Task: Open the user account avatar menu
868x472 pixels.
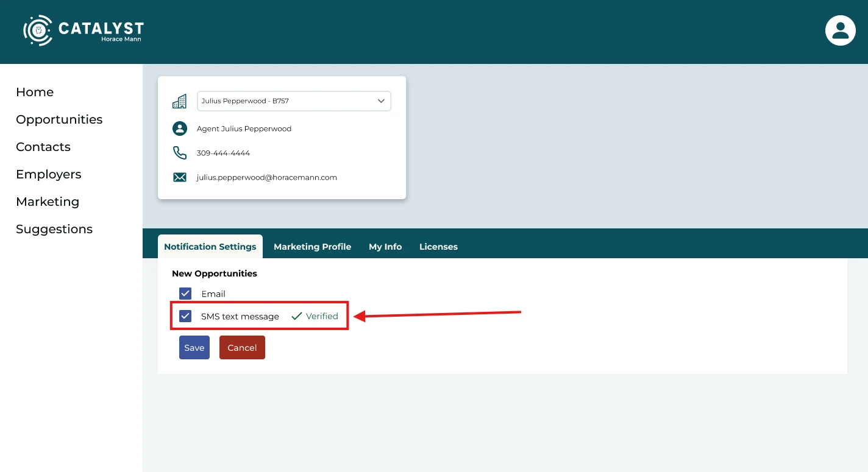Action: [840, 30]
